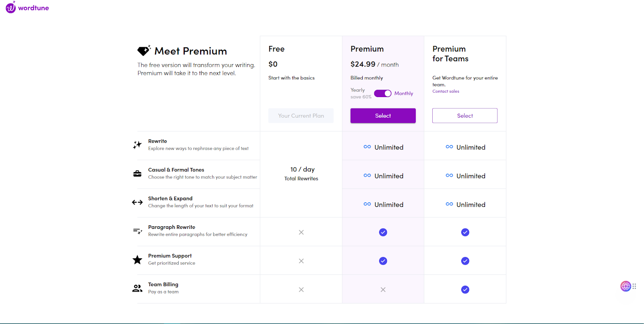Click the Shorten & Expand title
Viewport: 644px width, 324px height.
pos(170,198)
